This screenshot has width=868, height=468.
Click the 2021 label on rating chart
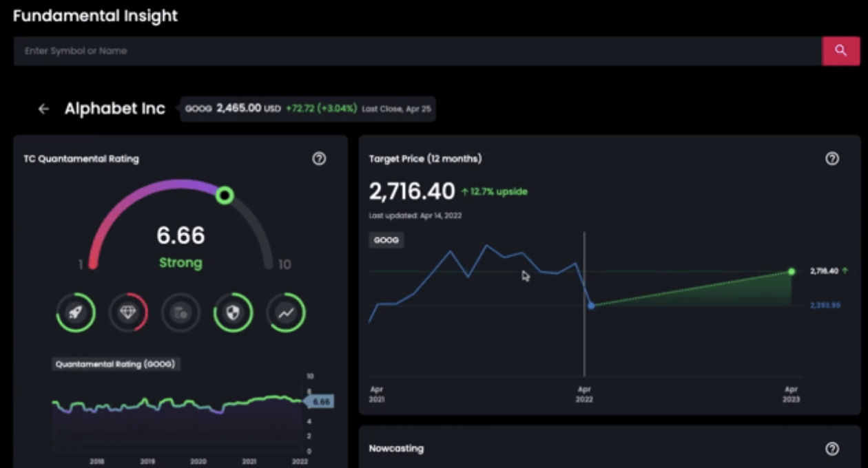point(249,462)
